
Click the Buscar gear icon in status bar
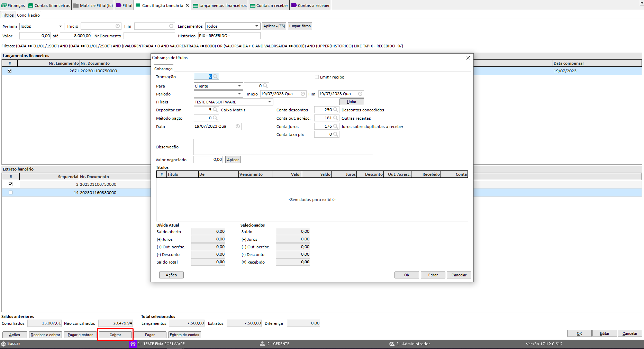pyautogui.click(x=3, y=343)
